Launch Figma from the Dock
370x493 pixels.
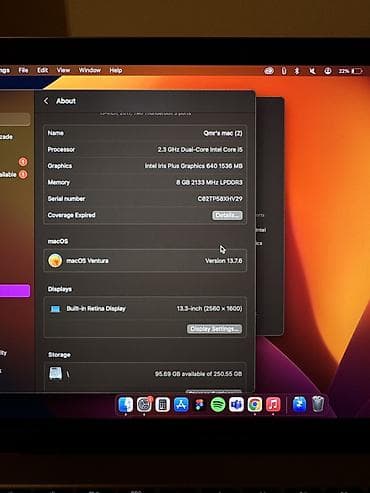pyautogui.click(x=199, y=405)
